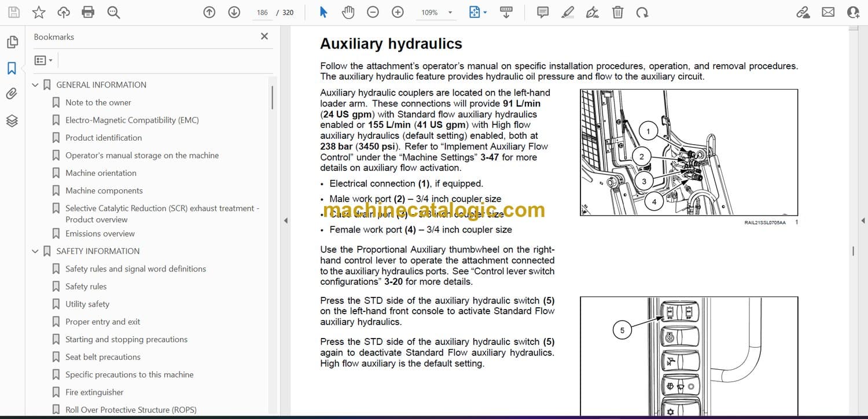
Task: Open the Fire extinguisher bookmark
Action: coord(94,392)
